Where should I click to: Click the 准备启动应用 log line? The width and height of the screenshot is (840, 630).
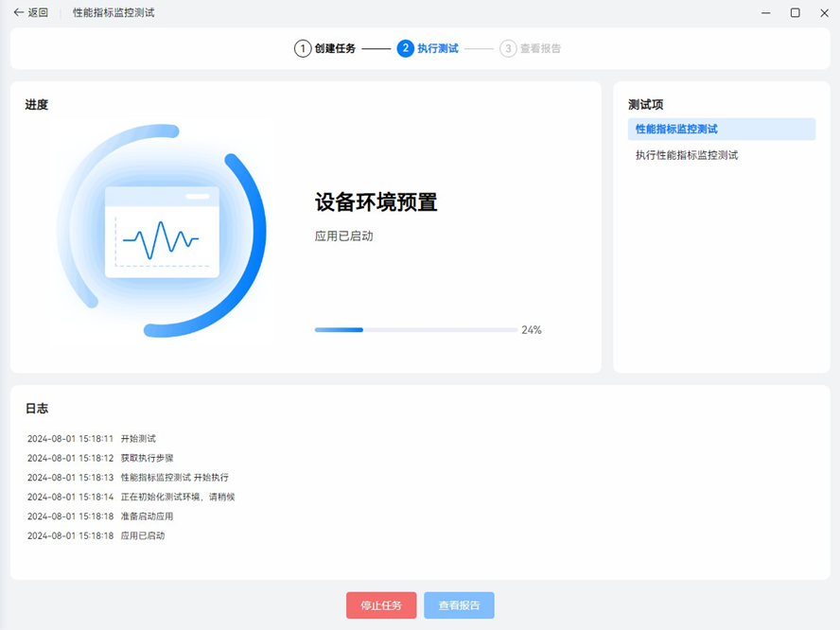click(147, 516)
